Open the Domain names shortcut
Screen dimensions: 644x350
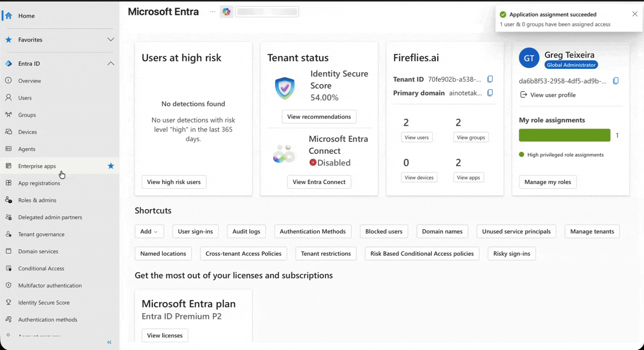442,231
